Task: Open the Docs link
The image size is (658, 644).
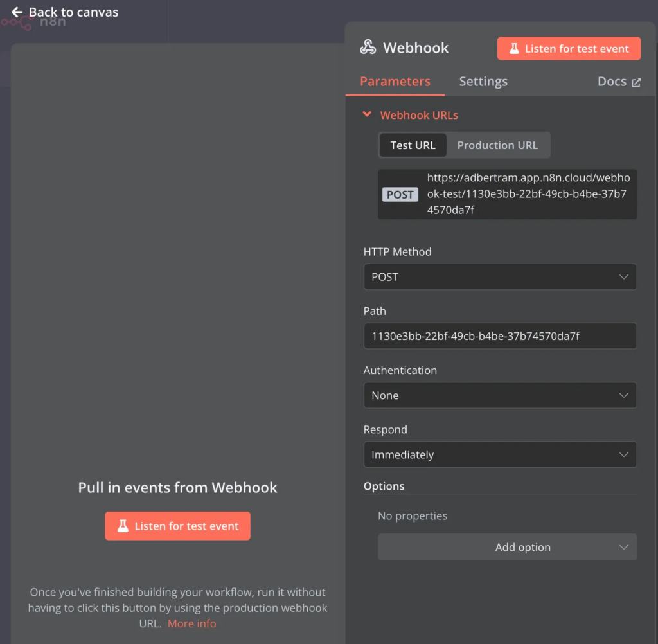Action: (619, 82)
